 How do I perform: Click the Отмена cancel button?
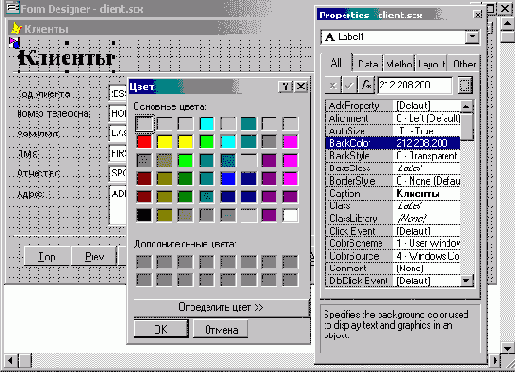coord(221,329)
